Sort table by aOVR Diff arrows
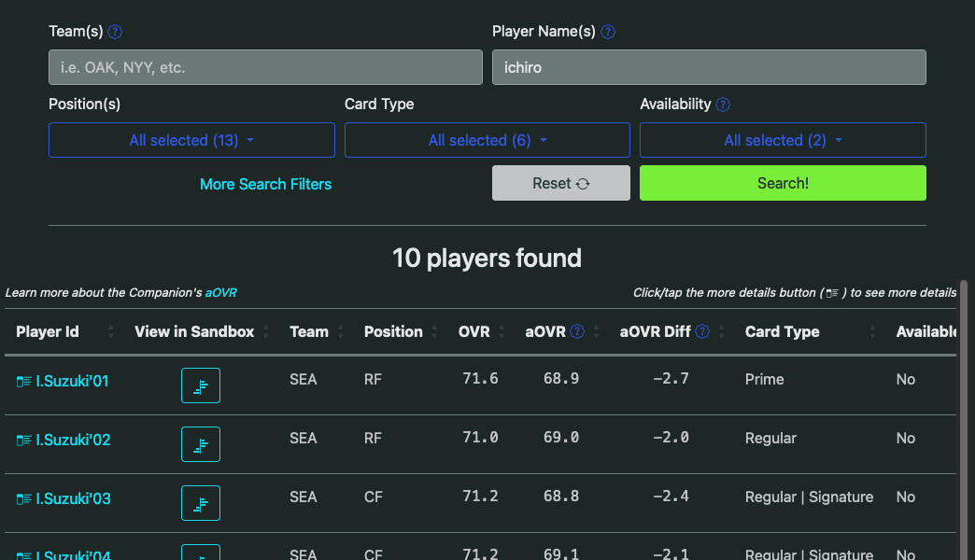The image size is (975, 560). 721,332
